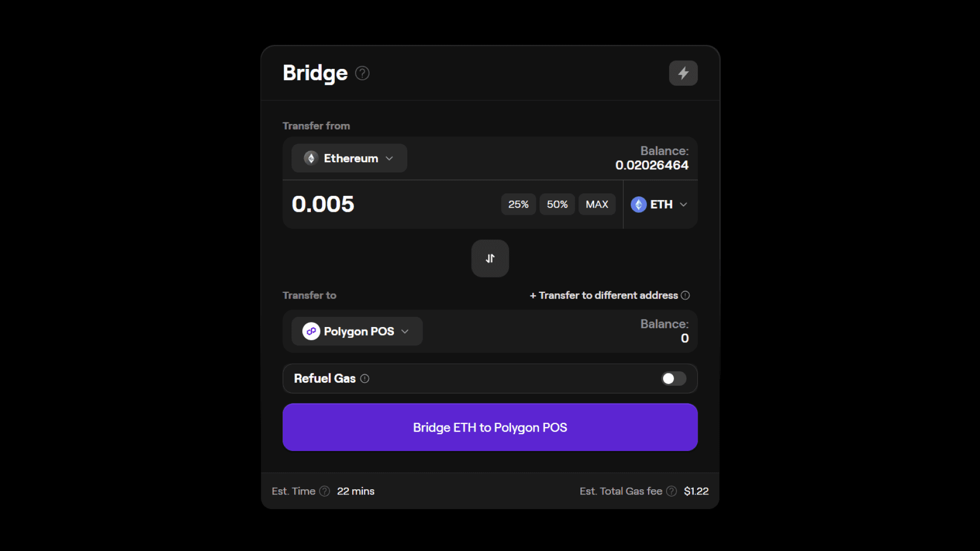Select 25% of balance
The width and height of the screenshot is (980, 551).
518,204
